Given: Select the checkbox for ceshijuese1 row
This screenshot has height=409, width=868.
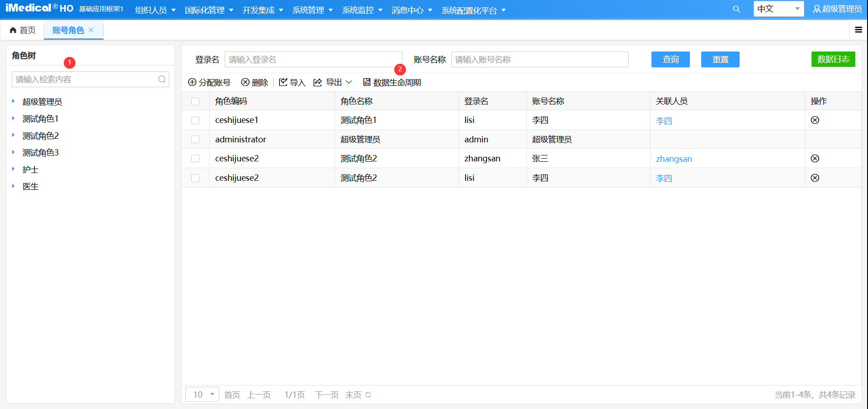Looking at the screenshot, I should click(x=195, y=120).
